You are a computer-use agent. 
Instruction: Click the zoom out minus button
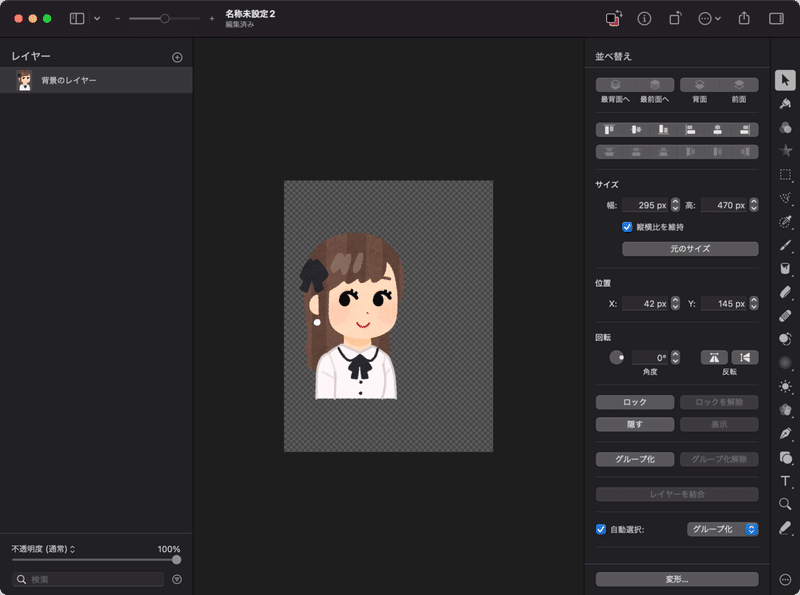(117, 19)
